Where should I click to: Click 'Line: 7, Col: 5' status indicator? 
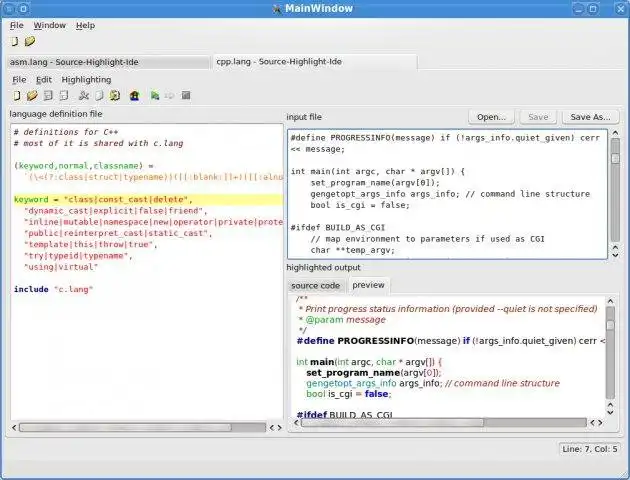pos(590,449)
